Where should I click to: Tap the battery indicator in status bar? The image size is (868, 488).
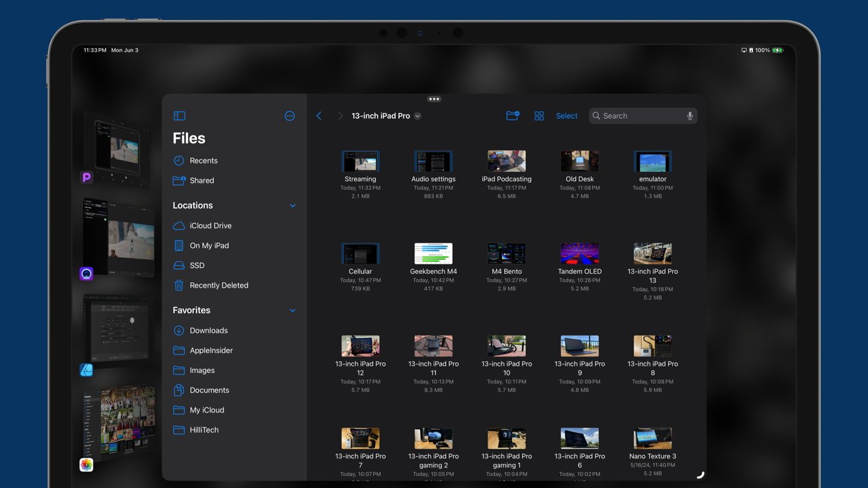(778, 50)
